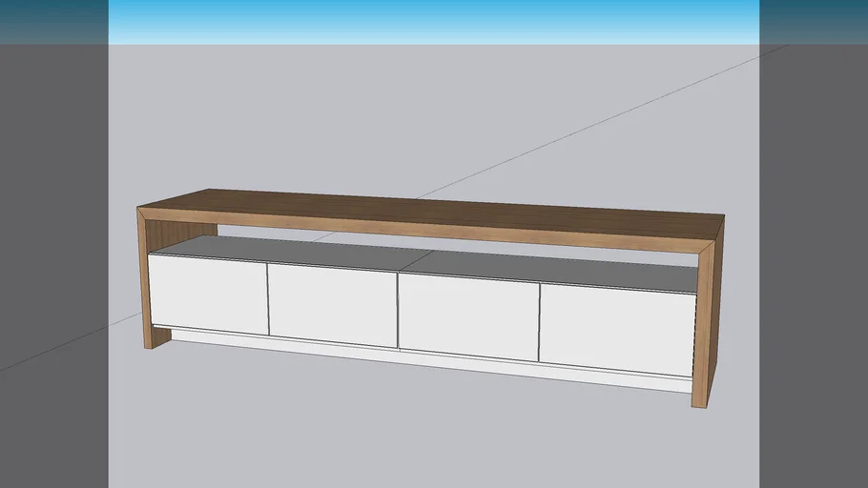Click the front edge of the wooden top
Screen dimensions: 868x488
click(x=429, y=233)
